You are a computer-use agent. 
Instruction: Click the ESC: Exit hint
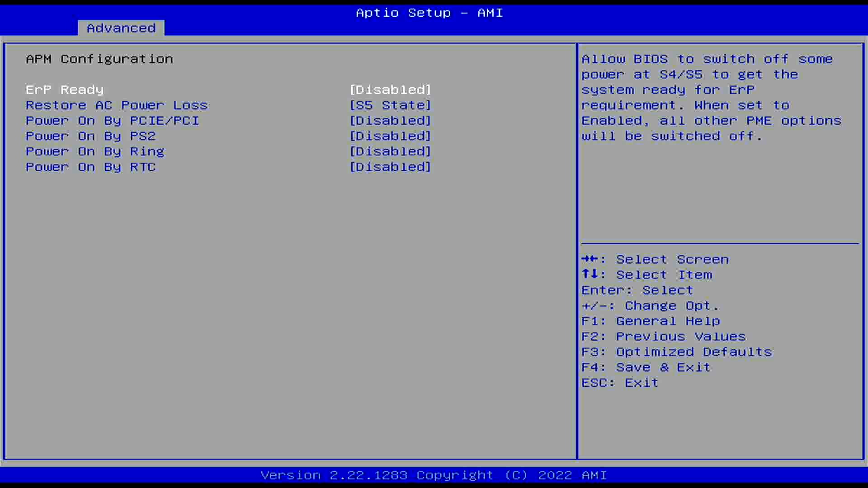pyautogui.click(x=619, y=383)
